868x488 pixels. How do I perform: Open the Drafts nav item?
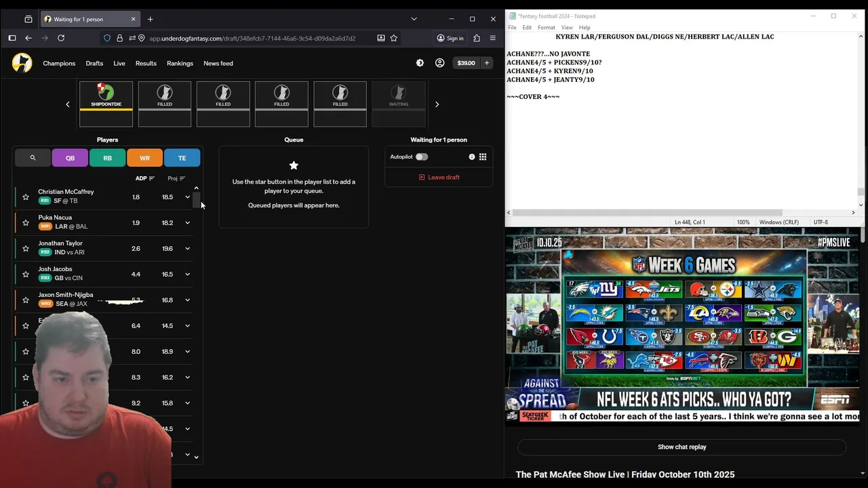tap(94, 63)
